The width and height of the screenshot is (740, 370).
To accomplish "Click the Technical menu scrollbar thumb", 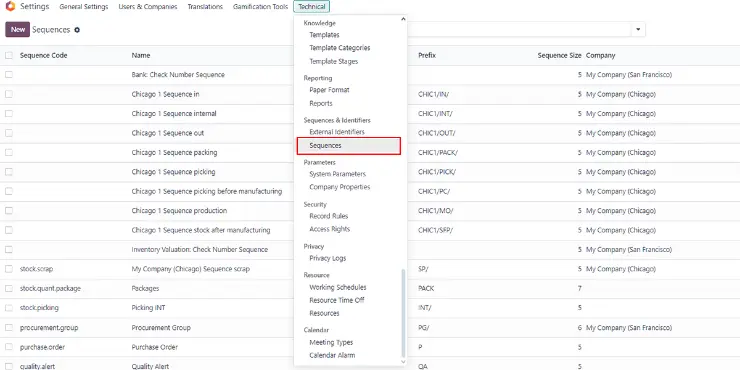I will [403, 312].
